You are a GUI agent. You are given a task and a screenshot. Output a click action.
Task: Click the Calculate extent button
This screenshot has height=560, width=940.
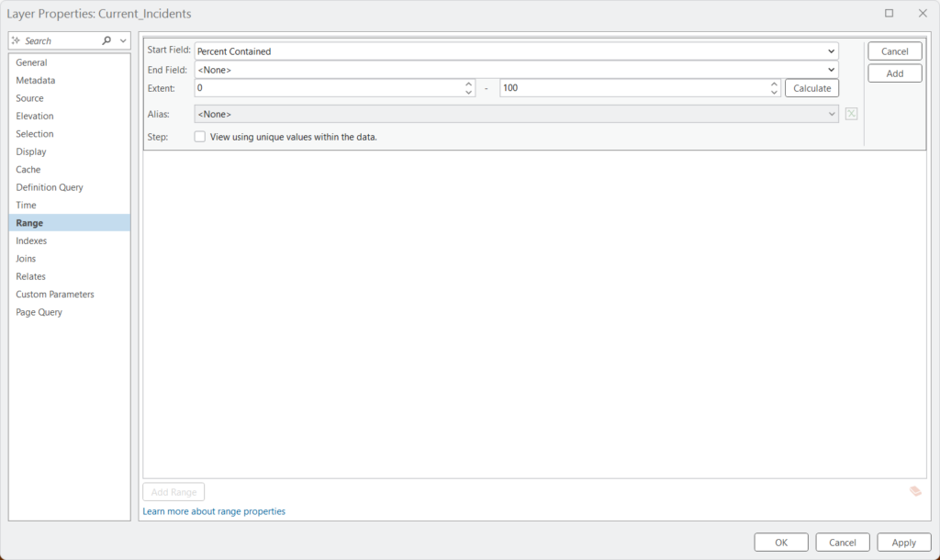pos(811,88)
